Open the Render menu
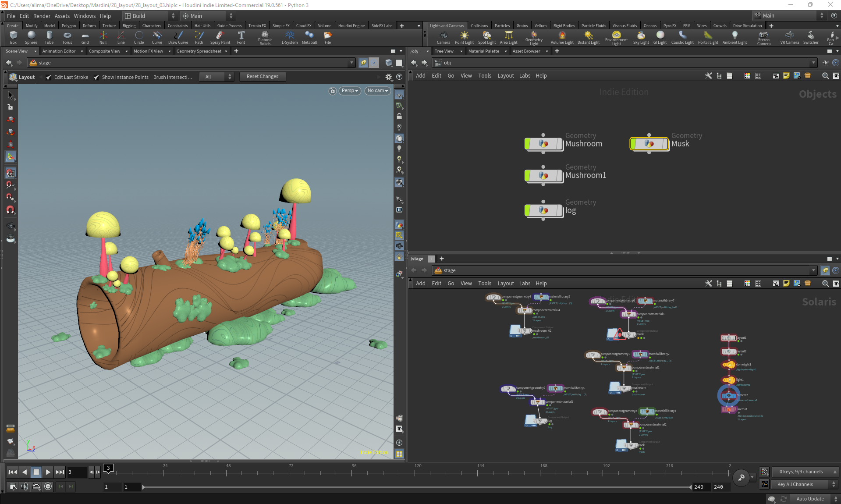 pos(42,16)
